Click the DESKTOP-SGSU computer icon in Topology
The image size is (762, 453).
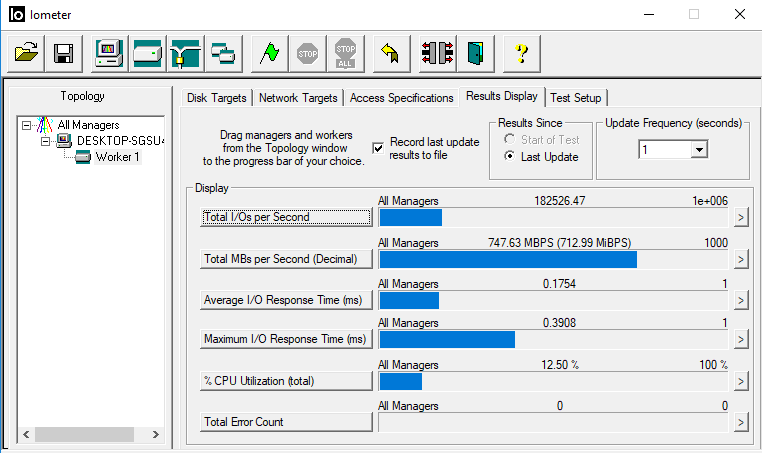pos(64,141)
